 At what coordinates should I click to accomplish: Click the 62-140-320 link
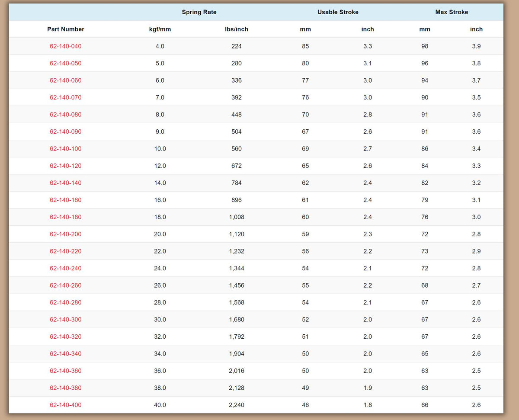[65, 337]
